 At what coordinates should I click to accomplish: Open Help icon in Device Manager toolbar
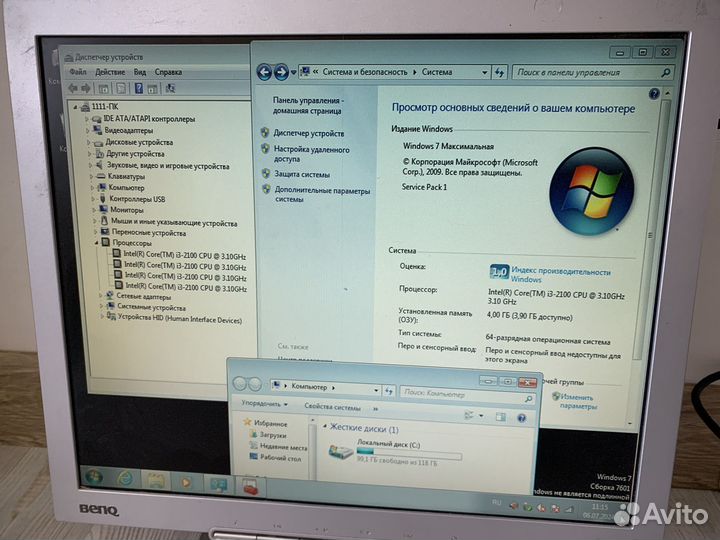click(139, 88)
